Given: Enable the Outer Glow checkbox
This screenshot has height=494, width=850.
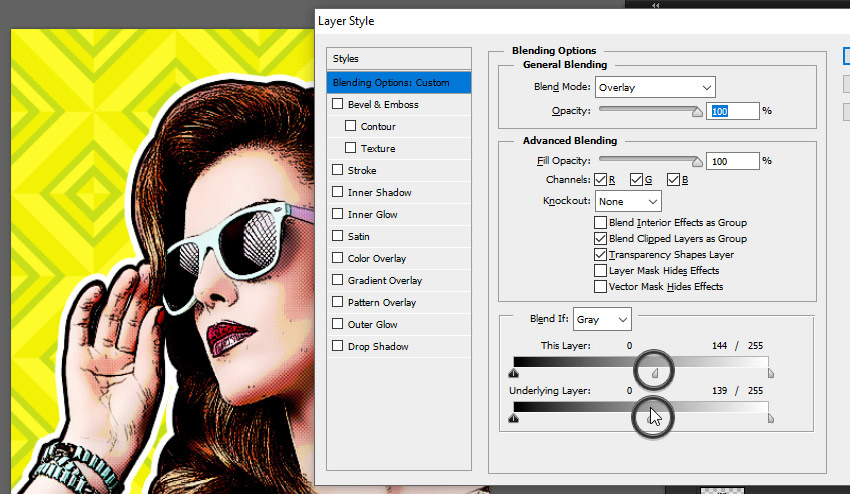Looking at the screenshot, I should [x=338, y=324].
